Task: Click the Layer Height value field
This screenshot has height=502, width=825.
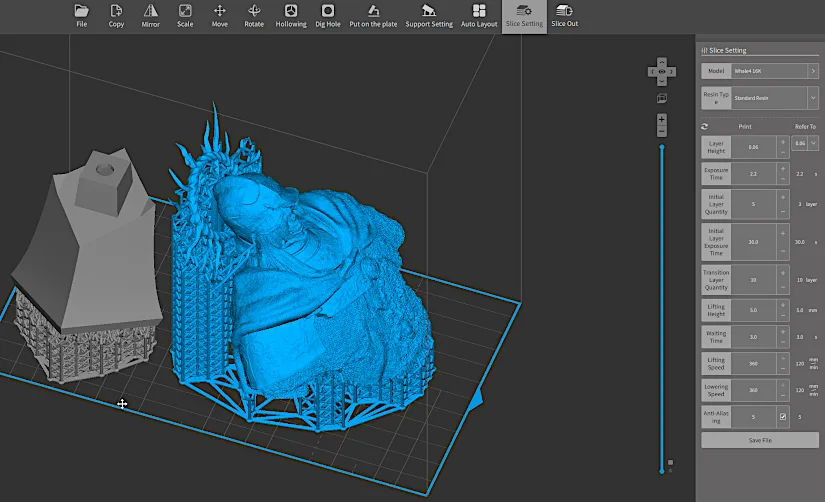Action: (753, 147)
